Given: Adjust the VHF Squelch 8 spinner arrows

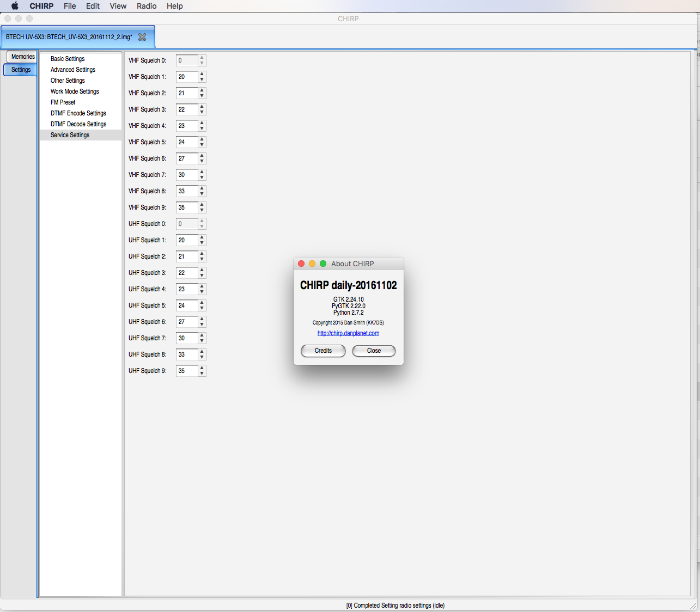Looking at the screenshot, I should 202,191.
